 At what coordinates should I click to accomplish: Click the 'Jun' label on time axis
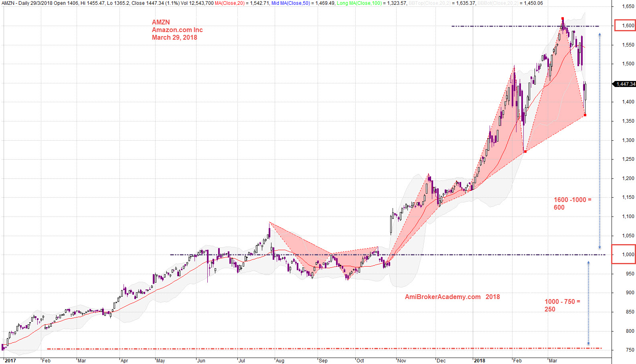point(201,361)
